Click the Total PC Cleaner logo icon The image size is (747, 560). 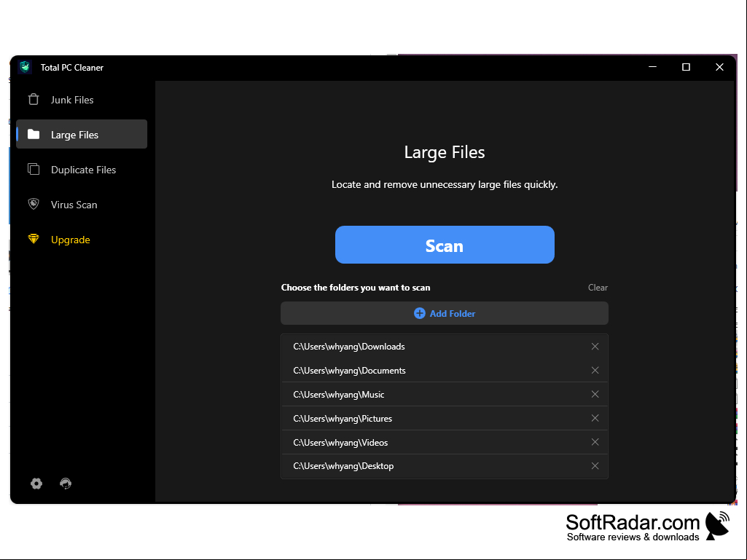coord(26,67)
